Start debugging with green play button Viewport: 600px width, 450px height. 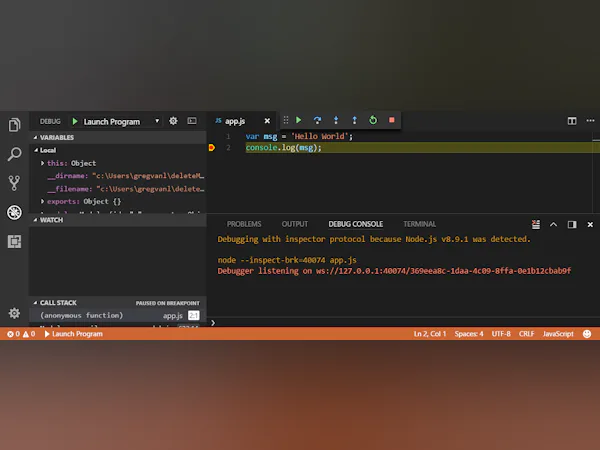tap(75, 121)
